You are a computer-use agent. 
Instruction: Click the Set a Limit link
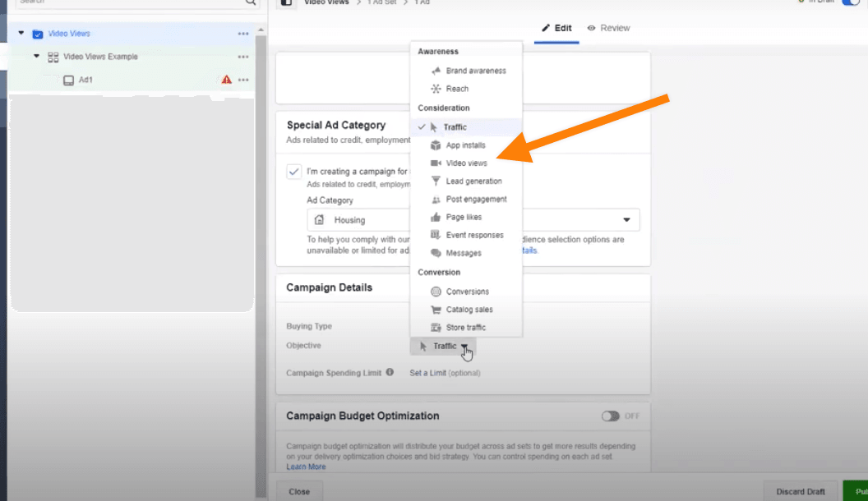[427, 373]
